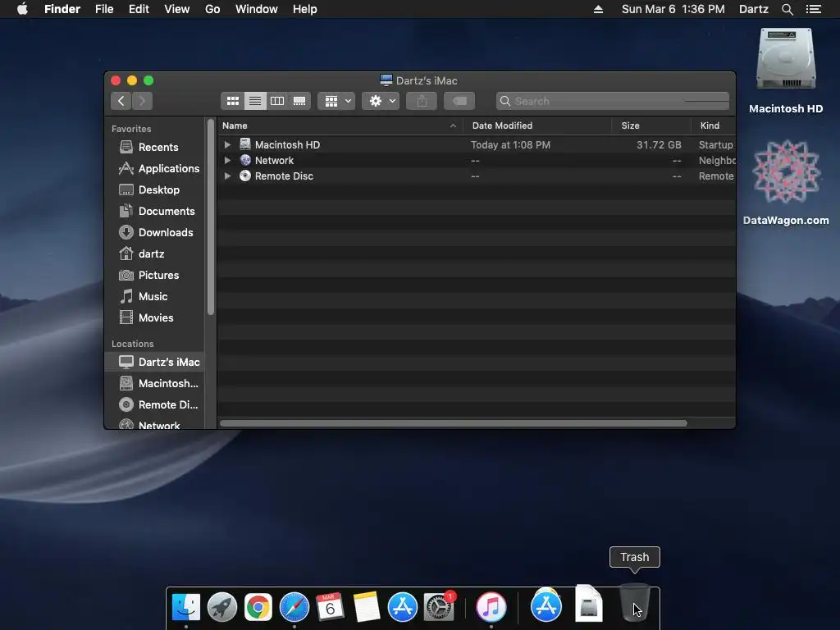Open the Go menu
The height and width of the screenshot is (630, 840).
pyautogui.click(x=212, y=9)
